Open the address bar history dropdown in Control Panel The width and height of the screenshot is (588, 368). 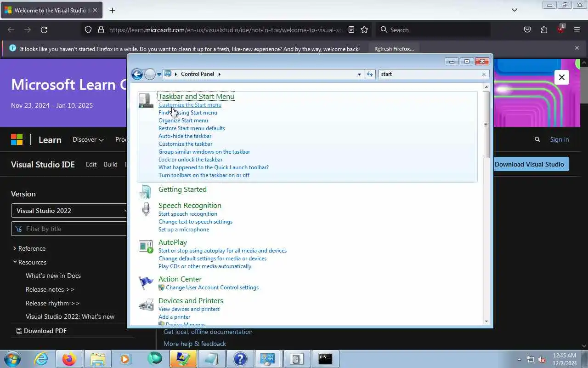click(x=359, y=74)
